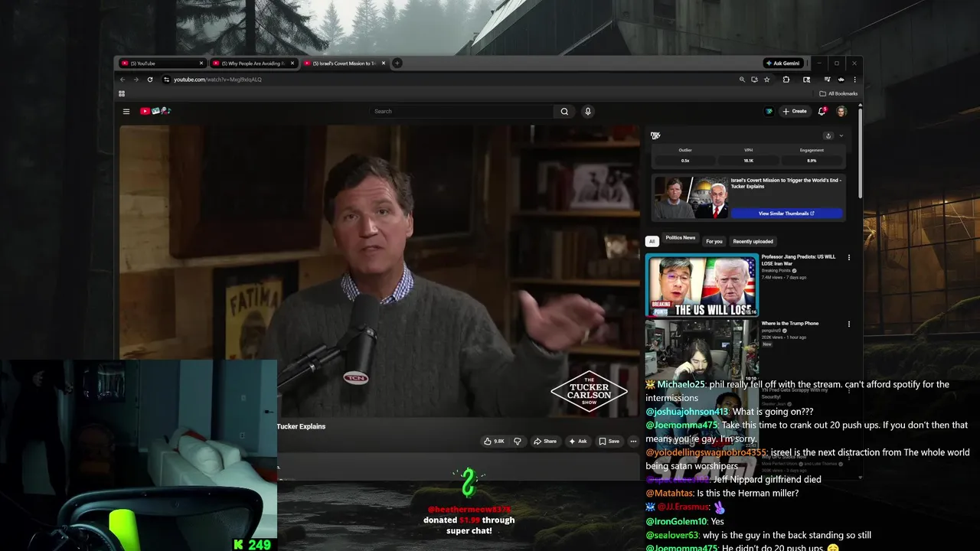980x551 pixels.
Task: Go forward with the browser forward arrow
Action: [x=136, y=80]
